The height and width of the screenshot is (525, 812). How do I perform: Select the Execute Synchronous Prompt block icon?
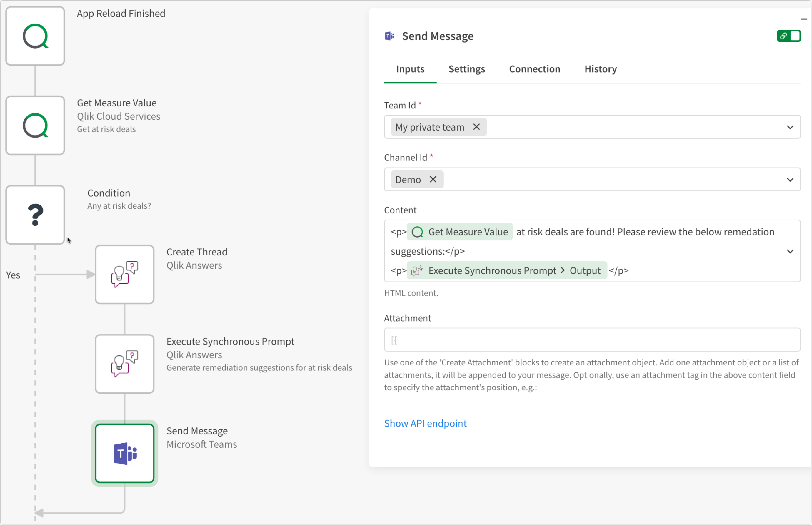coord(124,363)
